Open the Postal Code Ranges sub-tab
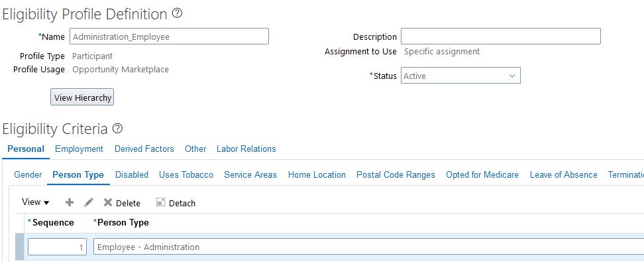 click(x=396, y=175)
